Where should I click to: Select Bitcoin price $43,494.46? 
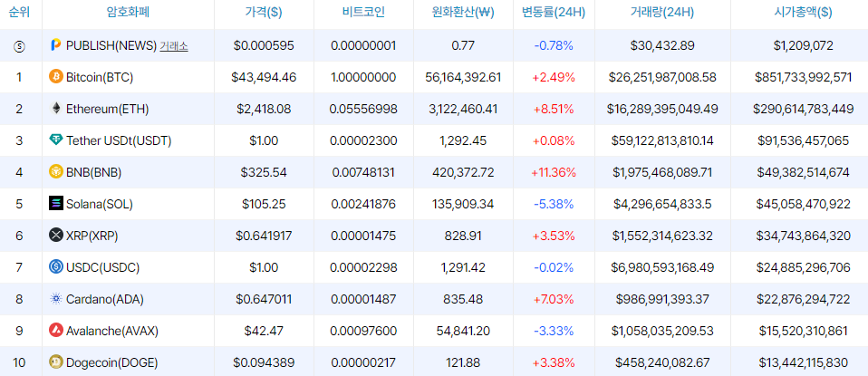click(x=264, y=77)
